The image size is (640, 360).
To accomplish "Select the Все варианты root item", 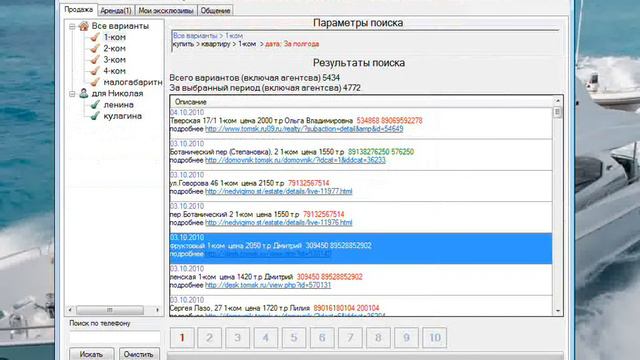I will (120, 26).
